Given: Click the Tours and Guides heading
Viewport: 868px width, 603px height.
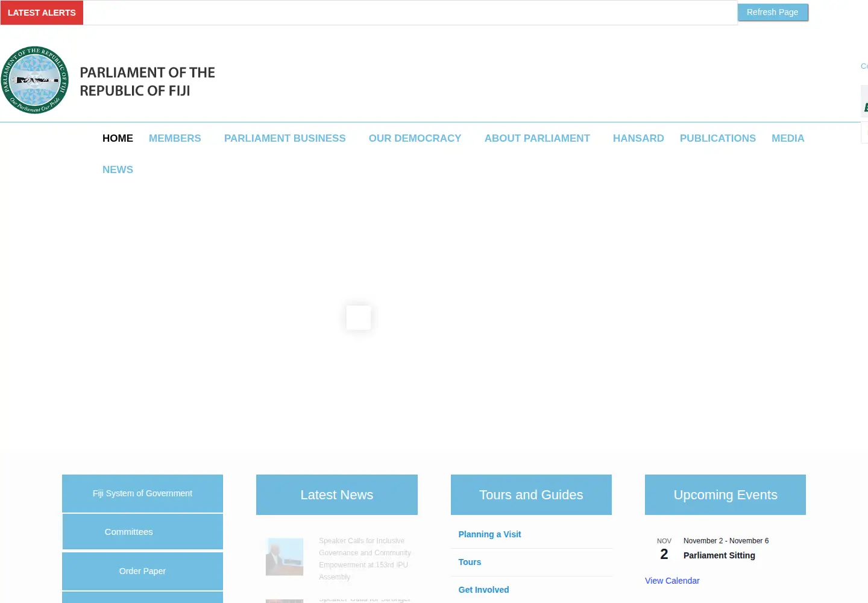Looking at the screenshot, I should [531, 494].
